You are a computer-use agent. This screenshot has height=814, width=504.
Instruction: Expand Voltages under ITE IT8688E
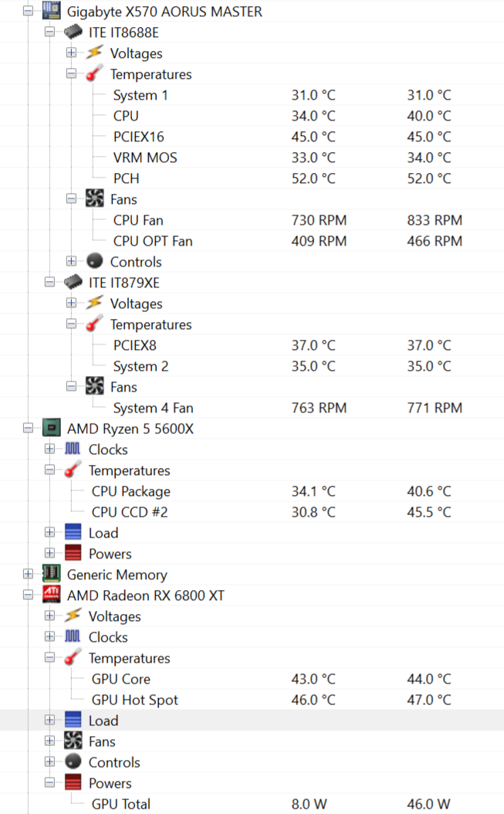pos(71,53)
